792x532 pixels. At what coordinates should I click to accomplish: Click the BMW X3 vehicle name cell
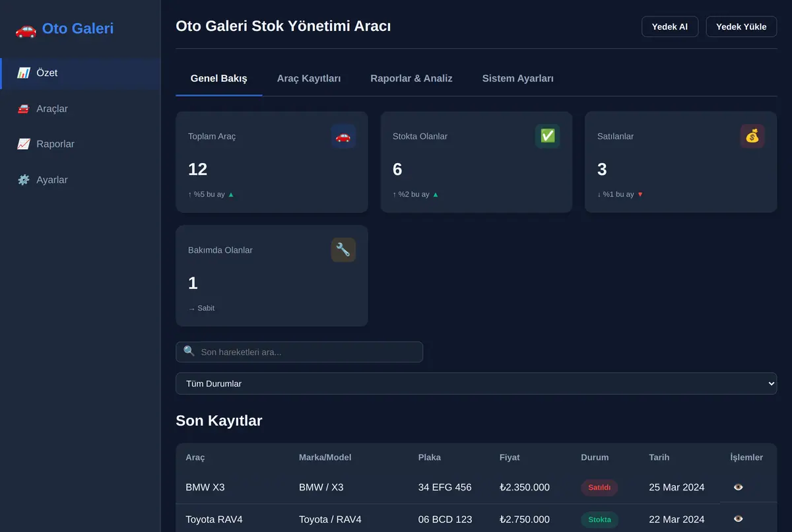click(x=205, y=487)
